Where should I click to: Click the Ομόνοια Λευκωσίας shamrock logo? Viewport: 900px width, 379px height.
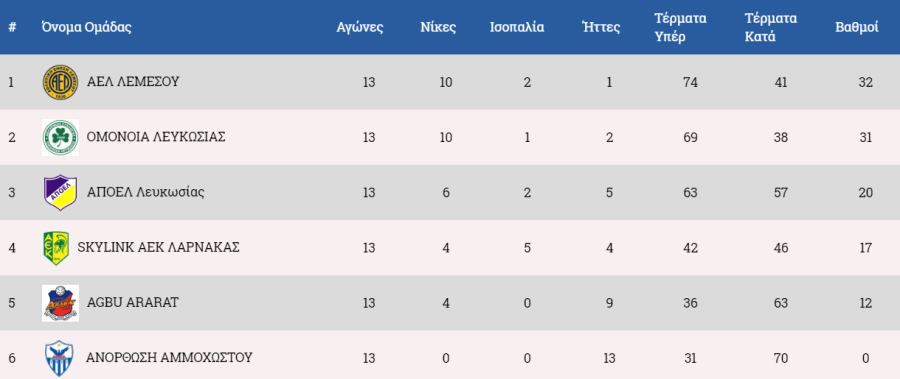60,137
